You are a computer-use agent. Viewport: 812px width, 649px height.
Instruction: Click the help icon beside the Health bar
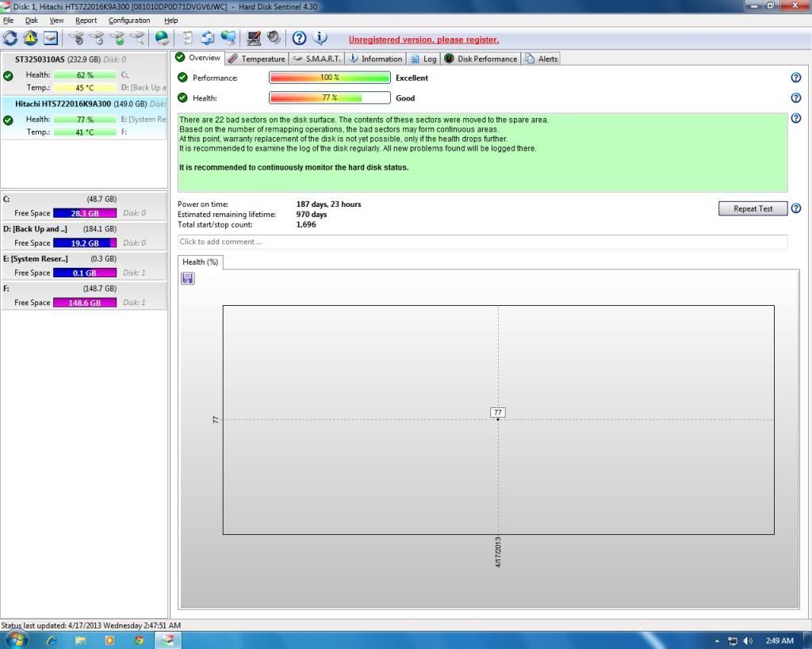click(x=796, y=97)
